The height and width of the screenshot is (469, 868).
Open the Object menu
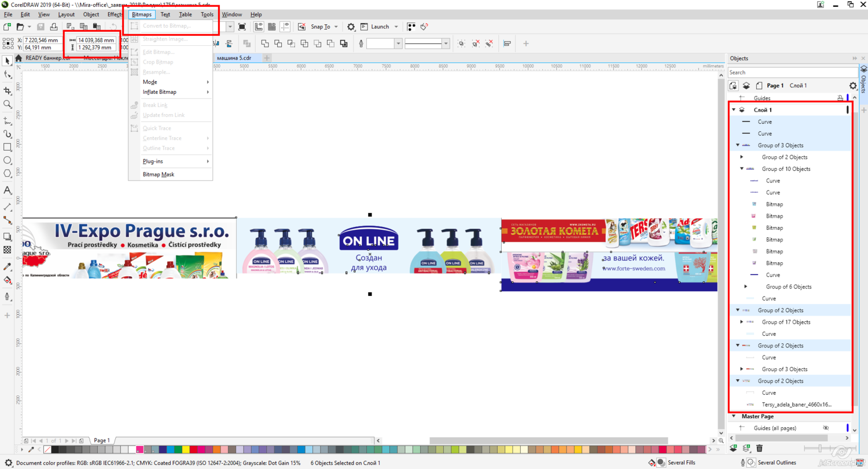[91, 14]
